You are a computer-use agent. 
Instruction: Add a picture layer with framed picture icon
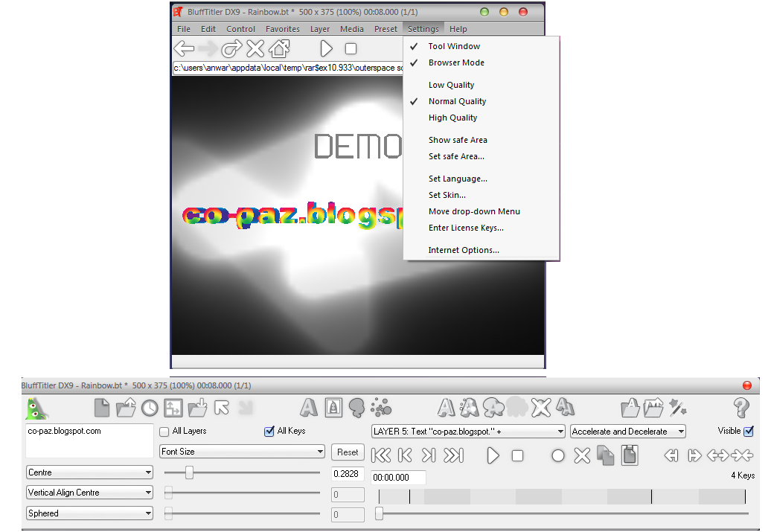[x=333, y=408]
